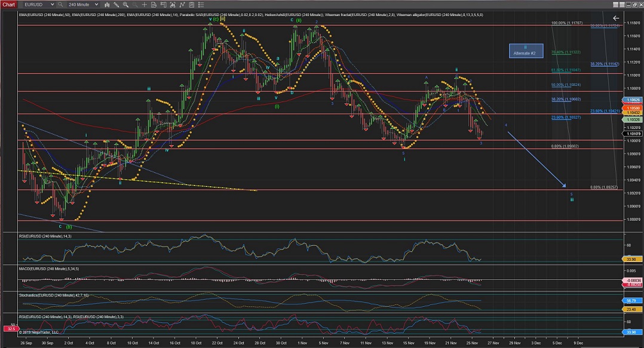Expand the 240 Minute interval dropdown

82,4
